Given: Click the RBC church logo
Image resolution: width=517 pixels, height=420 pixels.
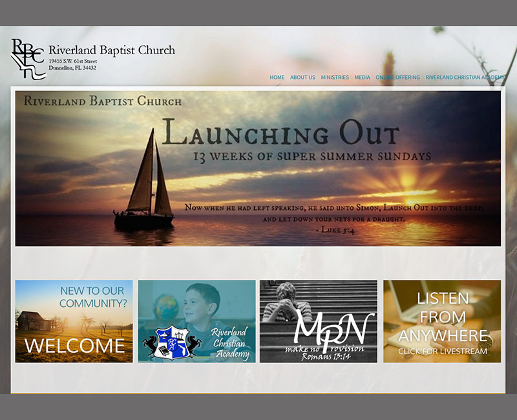Looking at the screenshot, I should point(28,59).
